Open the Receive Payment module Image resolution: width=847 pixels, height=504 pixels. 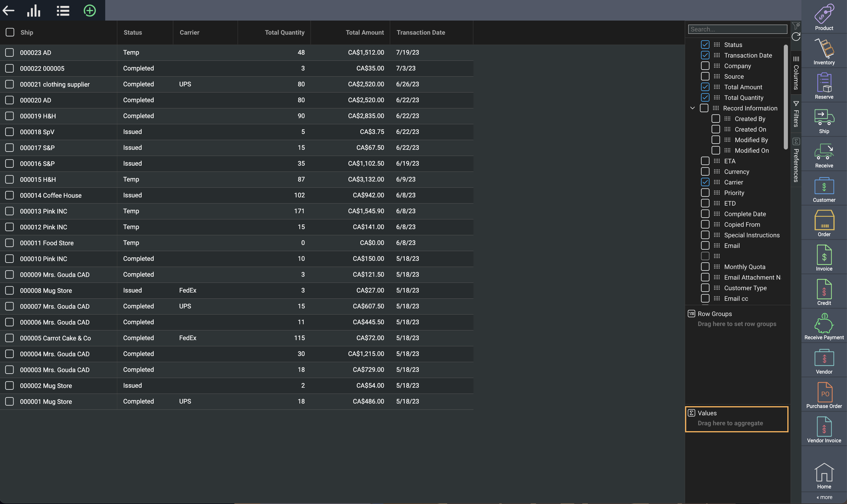pyautogui.click(x=823, y=326)
